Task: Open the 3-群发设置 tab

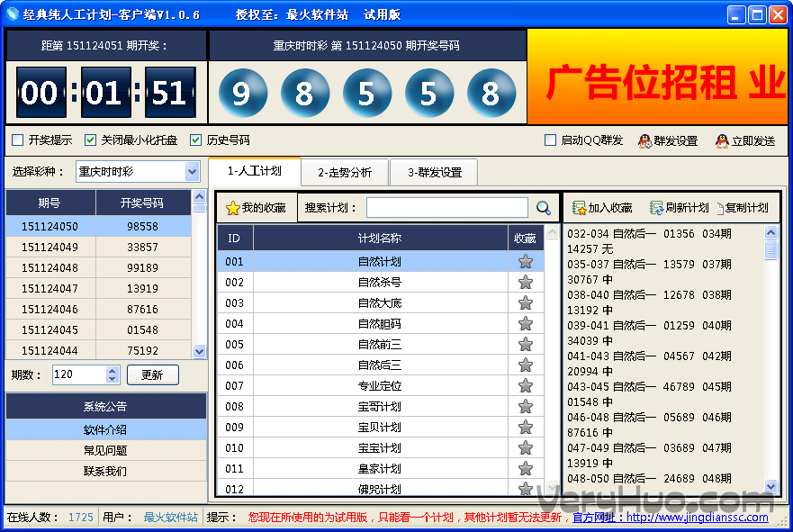Action: (x=435, y=172)
